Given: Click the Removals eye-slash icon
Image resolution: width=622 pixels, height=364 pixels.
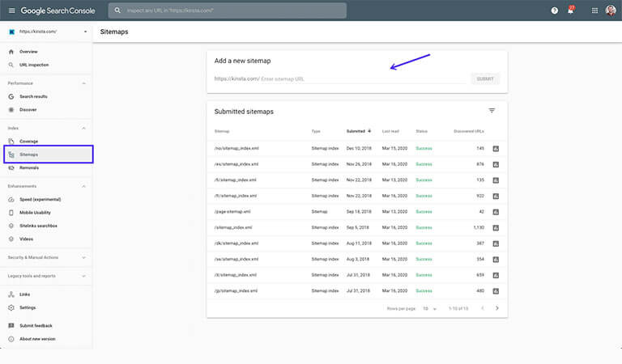Looking at the screenshot, I should click(11, 168).
